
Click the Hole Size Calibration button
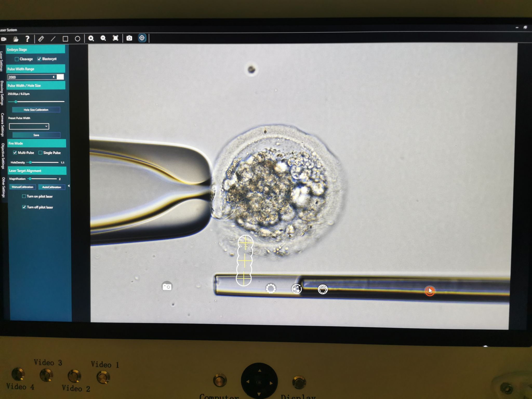pos(36,110)
